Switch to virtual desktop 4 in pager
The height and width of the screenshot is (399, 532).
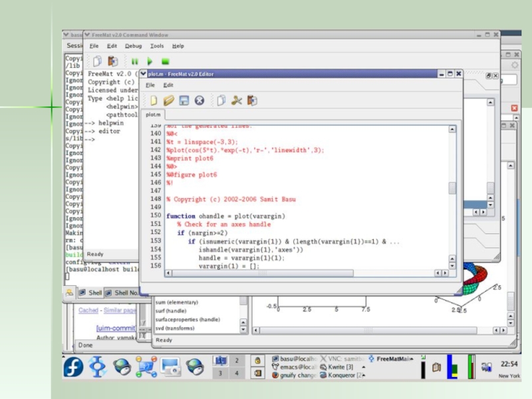click(237, 374)
